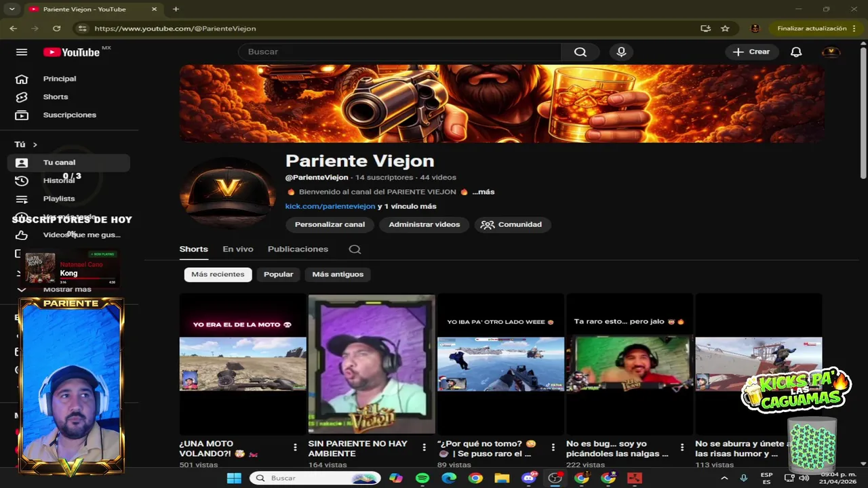
Task: Open Finalizar actualización Chrome menu
Action: 816,28
